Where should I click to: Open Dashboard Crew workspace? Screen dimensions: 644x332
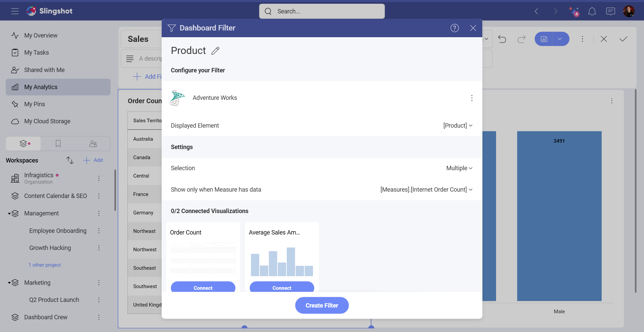46,317
